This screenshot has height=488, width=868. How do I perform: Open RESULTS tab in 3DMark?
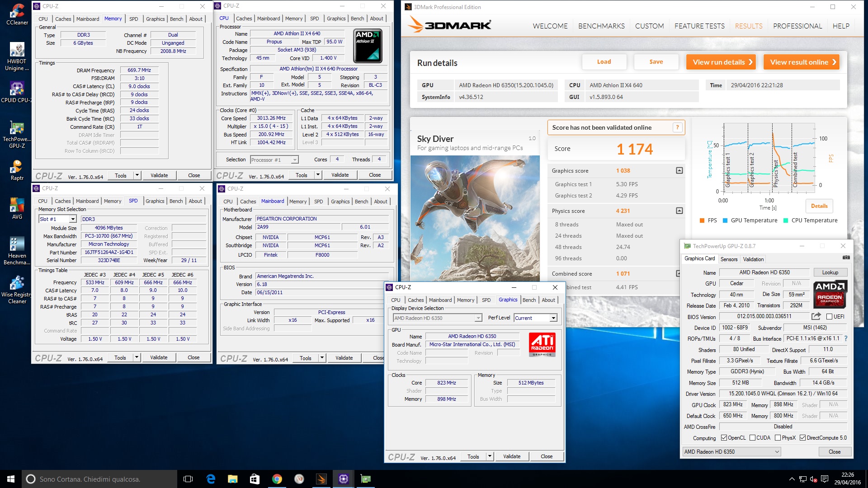749,26
